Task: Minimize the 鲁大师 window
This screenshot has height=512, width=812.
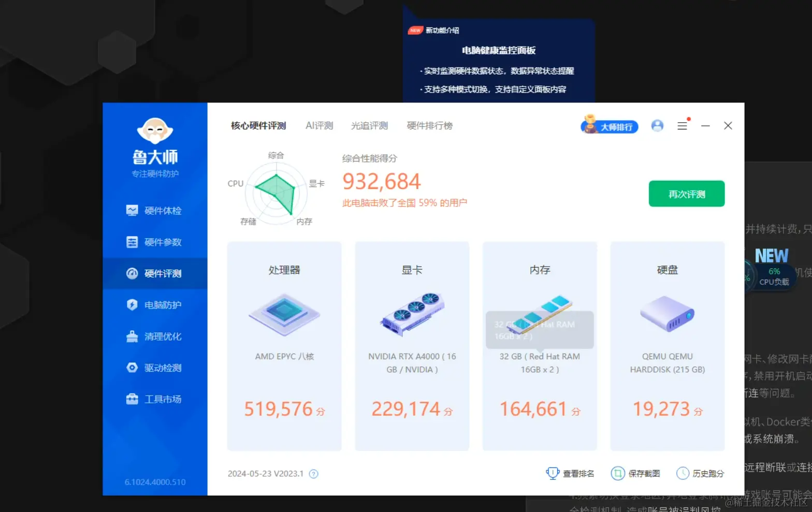Action: (705, 126)
